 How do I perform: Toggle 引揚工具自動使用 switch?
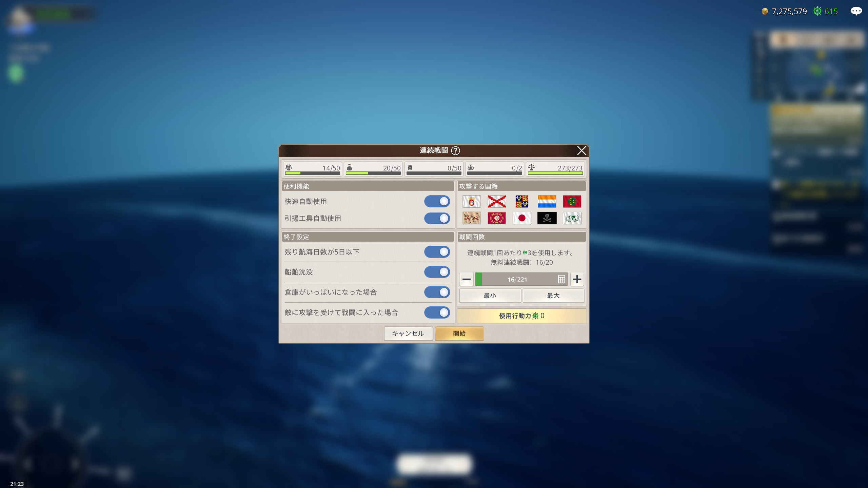(437, 218)
